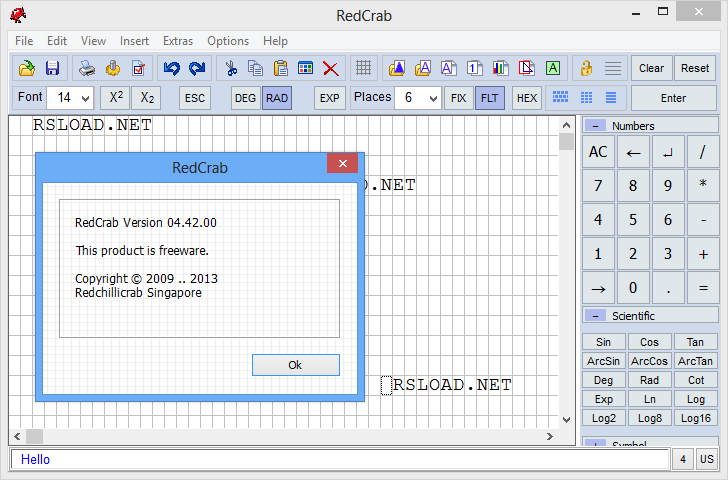
Task: Click the folder with blue triangle icon
Action: point(396,68)
